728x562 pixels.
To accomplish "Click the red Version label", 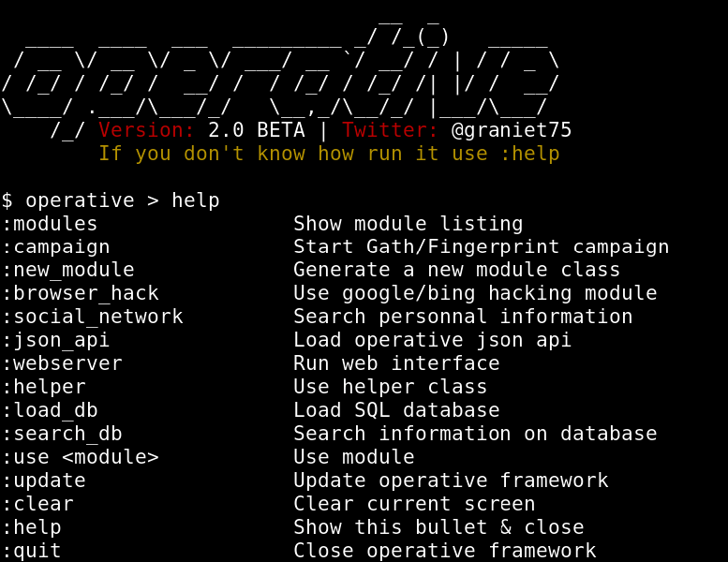I will point(147,130).
